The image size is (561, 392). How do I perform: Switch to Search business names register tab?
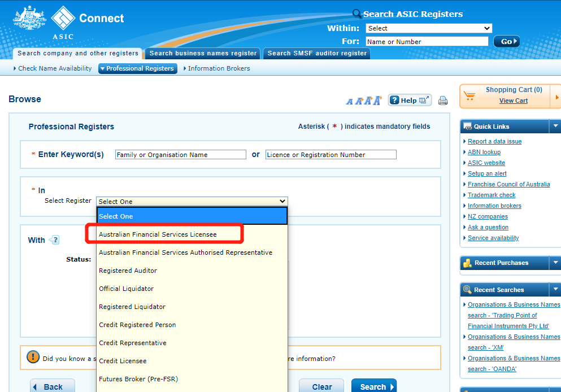(x=203, y=53)
